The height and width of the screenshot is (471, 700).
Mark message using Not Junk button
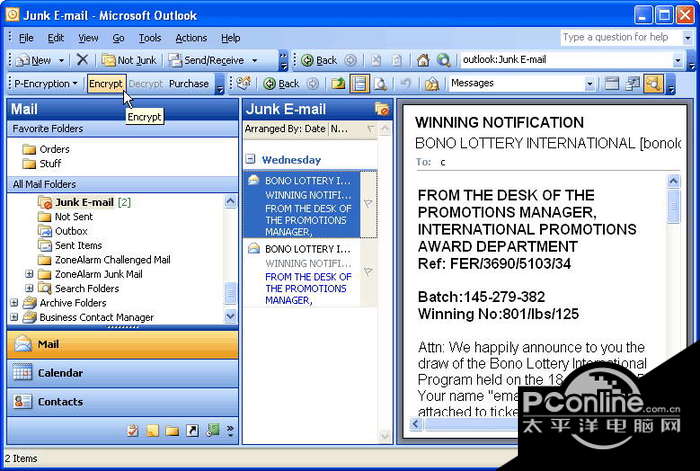(x=129, y=60)
